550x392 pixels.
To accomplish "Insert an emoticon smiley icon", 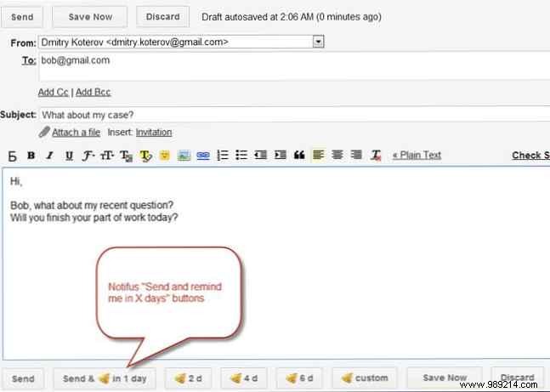I will tap(165, 155).
